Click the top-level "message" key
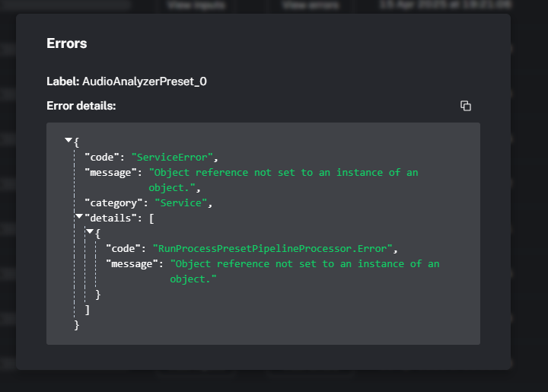The image size is (548, 392). [x=110, y=173]
